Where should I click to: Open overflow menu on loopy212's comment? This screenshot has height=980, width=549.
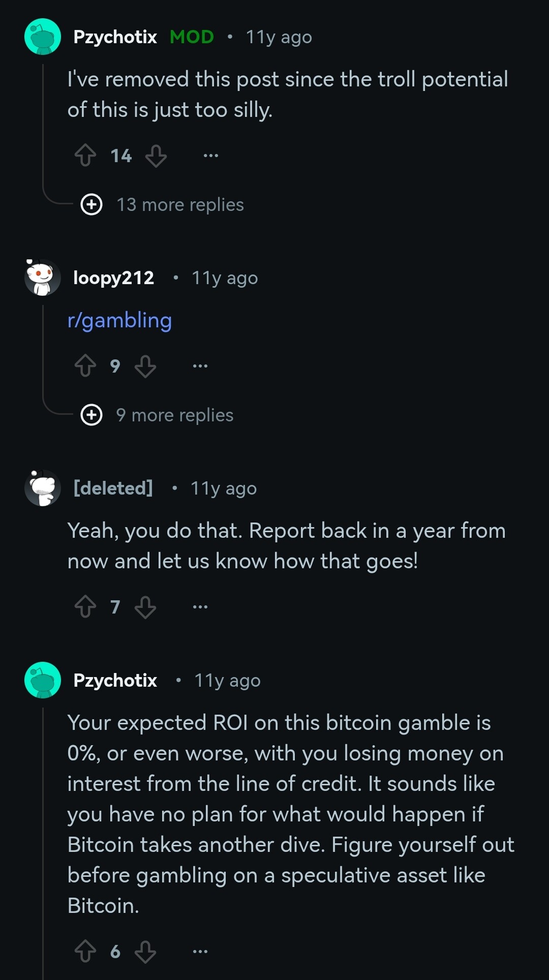tap(200, 366)
